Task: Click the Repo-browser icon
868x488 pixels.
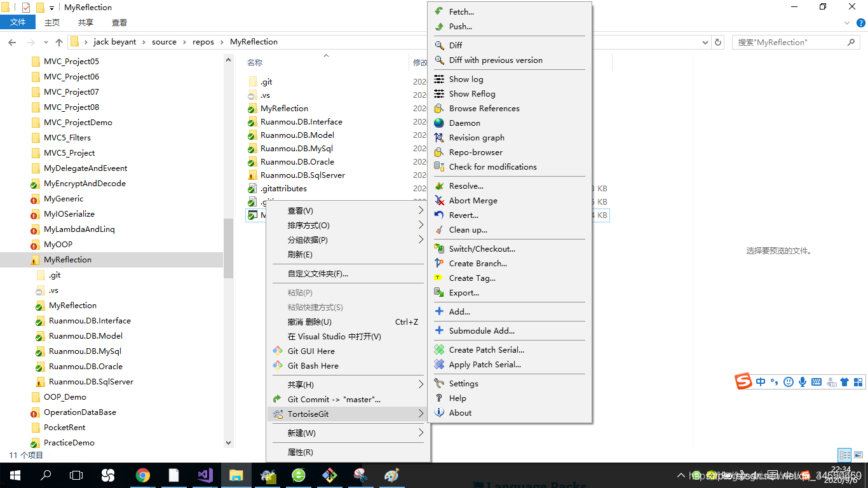Action: pos(439,152)
